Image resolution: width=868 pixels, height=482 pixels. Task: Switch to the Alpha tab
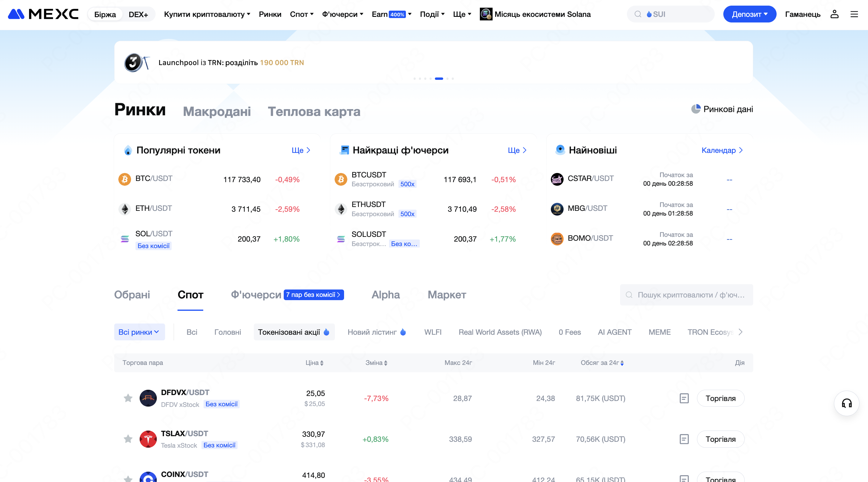[x=385, y=295]
